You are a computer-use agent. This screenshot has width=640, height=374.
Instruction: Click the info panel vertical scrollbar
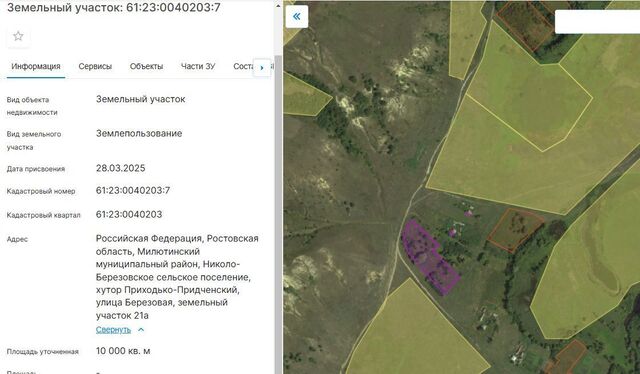(x=278, y=212)
